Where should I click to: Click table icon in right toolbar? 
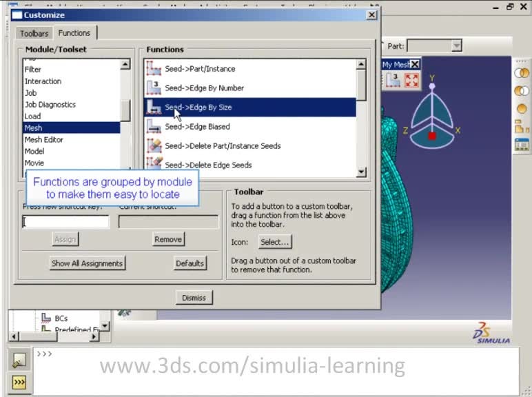point(522,145)
